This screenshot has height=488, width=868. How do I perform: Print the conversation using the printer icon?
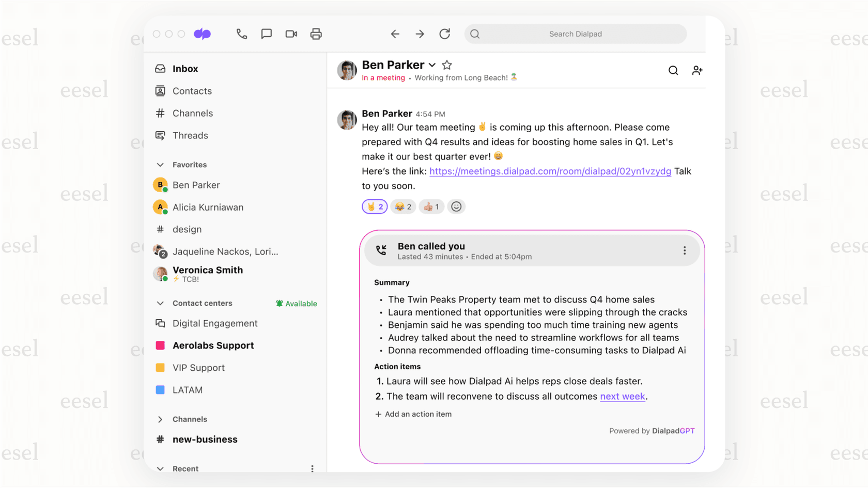pyautogui.click(x=316, y=34)
